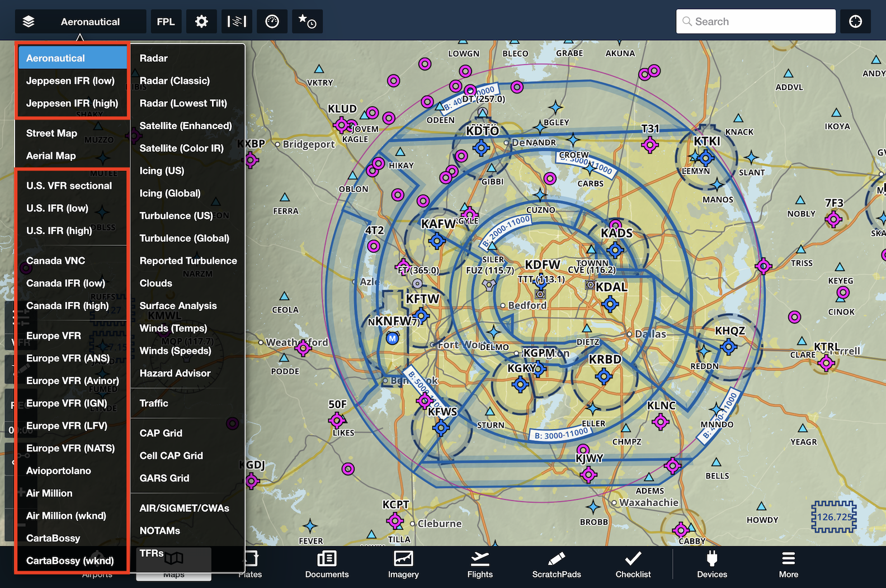Choose Jeppesen IFR (low) map layer

70,80
